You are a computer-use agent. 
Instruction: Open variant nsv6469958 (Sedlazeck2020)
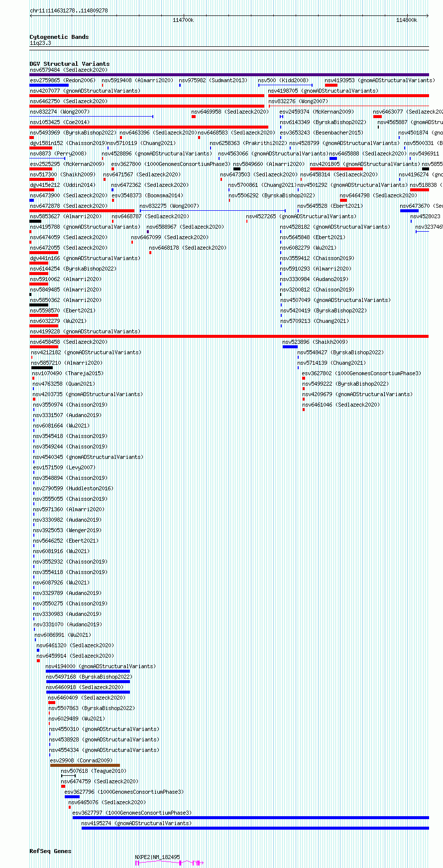click(230, 112)
